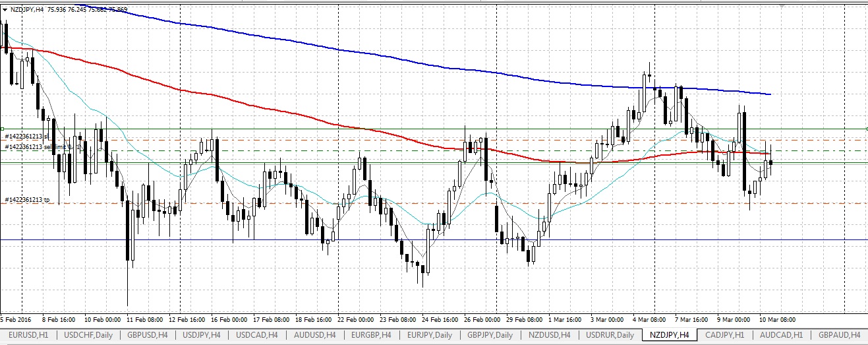This screenshot has height=345, width=868.
Task: Click the active NZDJPY,H4 tab
Action: coord(670,335)
